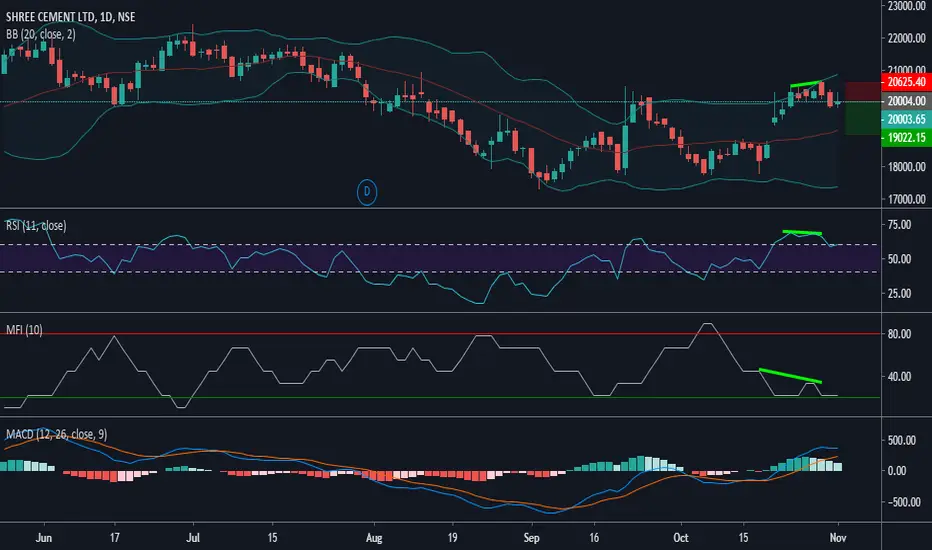
Task: Click the 16 date on time axis
Action: tap(594, 538)
